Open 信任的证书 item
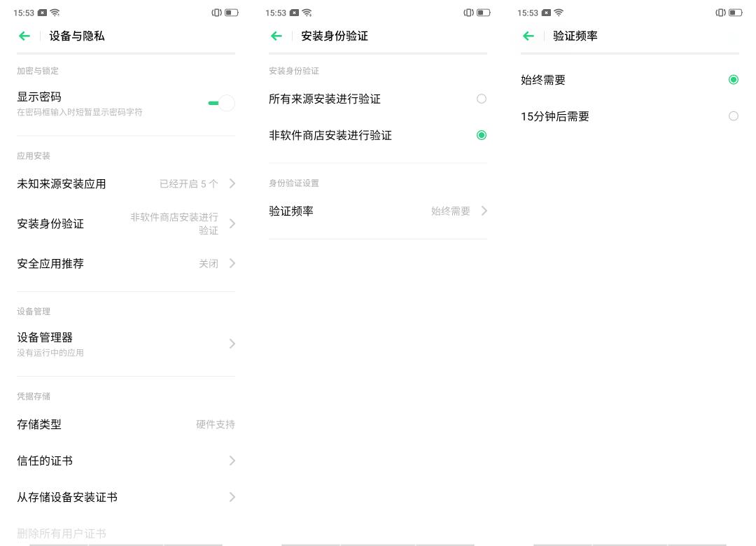 coord(126,461)
